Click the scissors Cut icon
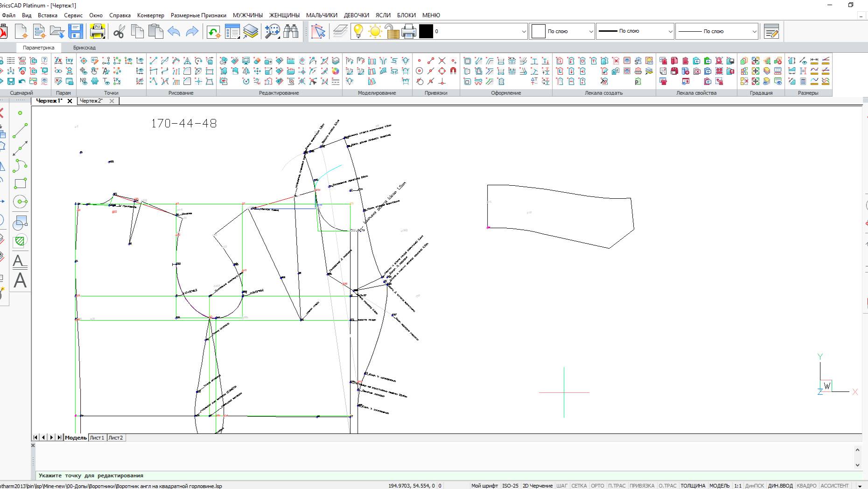The image size is (868, 489). (119, 32)
